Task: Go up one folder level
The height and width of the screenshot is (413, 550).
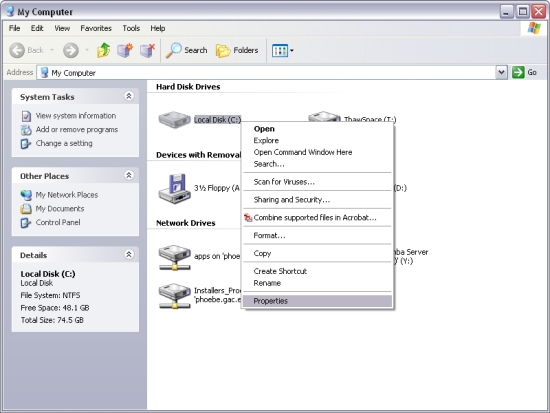Action: (x=103, y=51)
